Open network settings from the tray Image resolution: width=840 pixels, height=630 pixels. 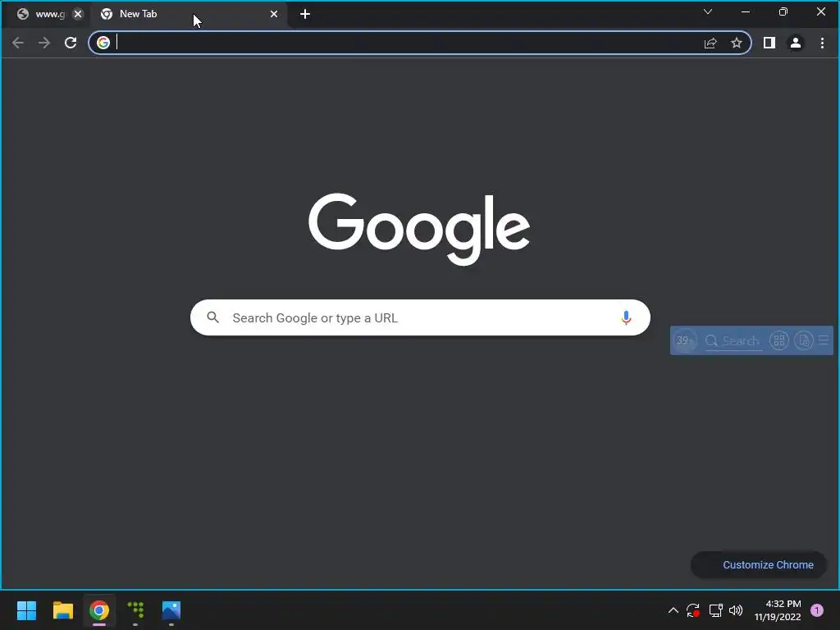point(715,610)
